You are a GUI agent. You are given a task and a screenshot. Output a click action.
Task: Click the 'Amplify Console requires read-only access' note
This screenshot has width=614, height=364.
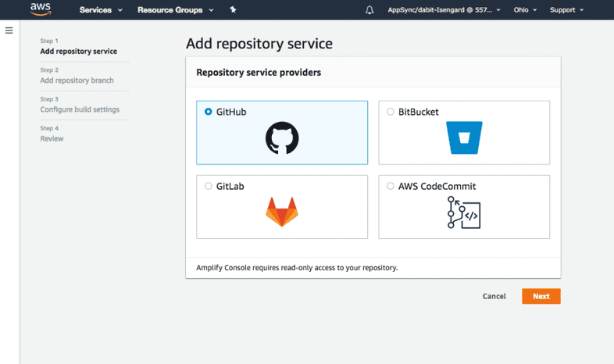pos(297,268)
